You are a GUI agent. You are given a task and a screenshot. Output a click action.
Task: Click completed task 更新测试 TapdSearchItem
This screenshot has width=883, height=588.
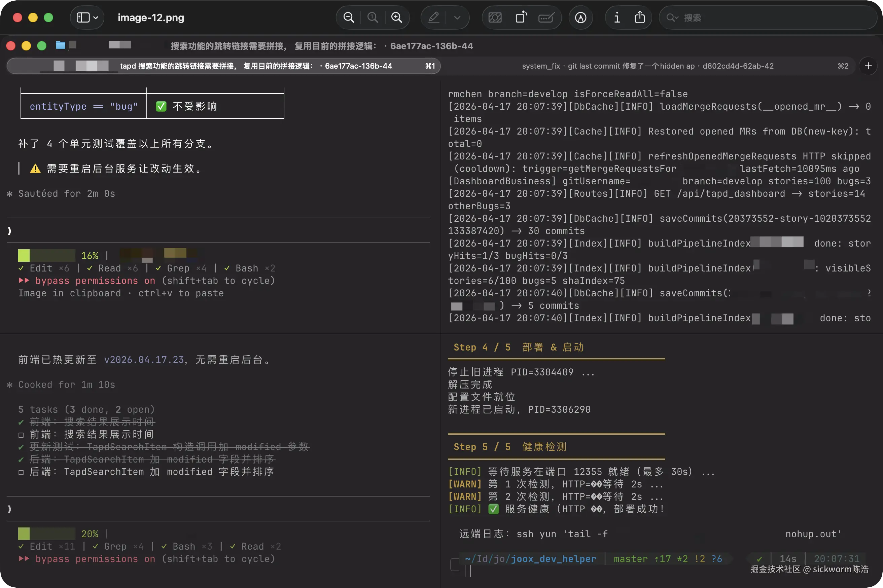click(164, 447)
